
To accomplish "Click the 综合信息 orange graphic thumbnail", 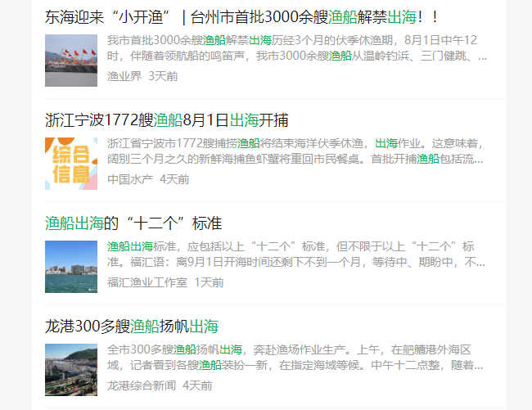I will tap(71, 163).
